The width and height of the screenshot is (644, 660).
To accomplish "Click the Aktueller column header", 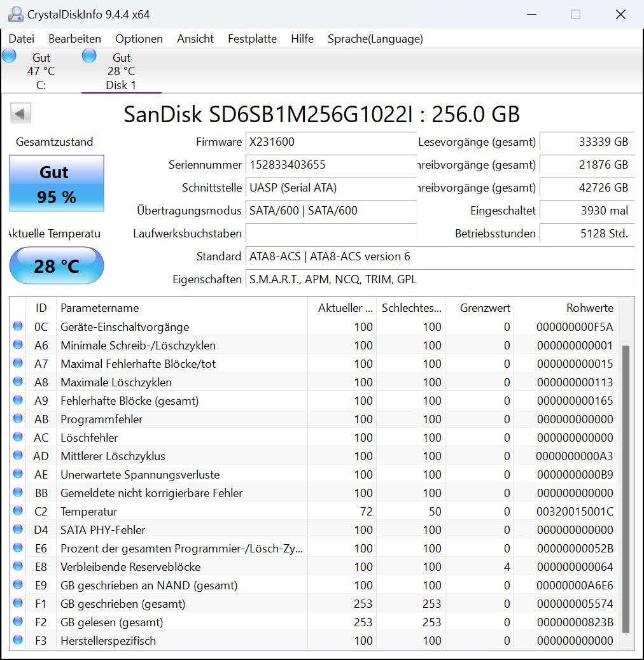I will pos(342,307).
